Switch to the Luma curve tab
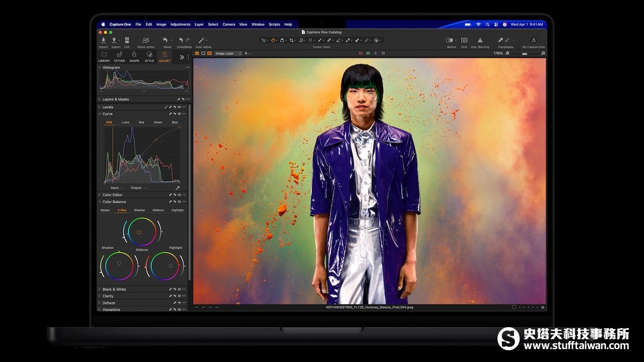Viewport: 644px width, 362px height. (125, 122)
